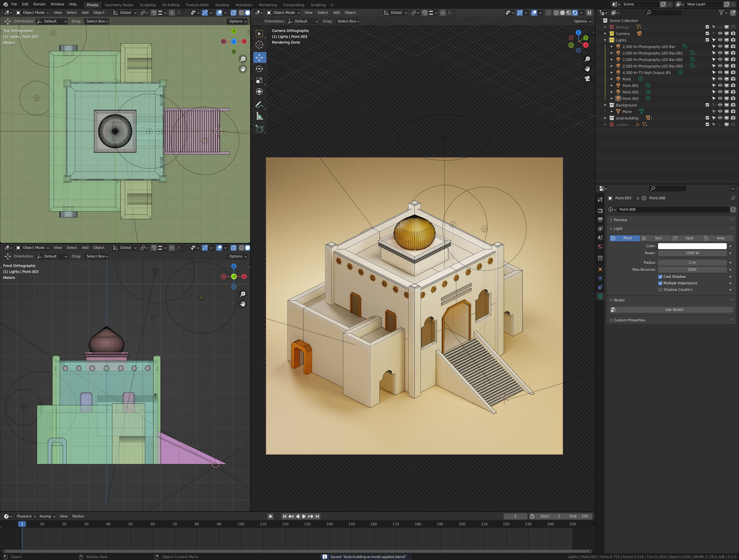Switch to the Shading workspace tab
Screen dimensions: 739x560
222,5
